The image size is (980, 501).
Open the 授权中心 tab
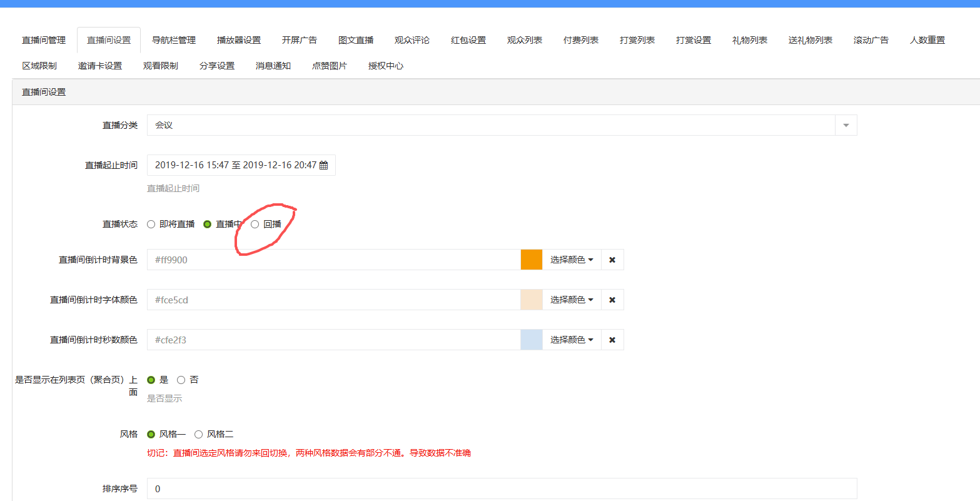(386, 66)
